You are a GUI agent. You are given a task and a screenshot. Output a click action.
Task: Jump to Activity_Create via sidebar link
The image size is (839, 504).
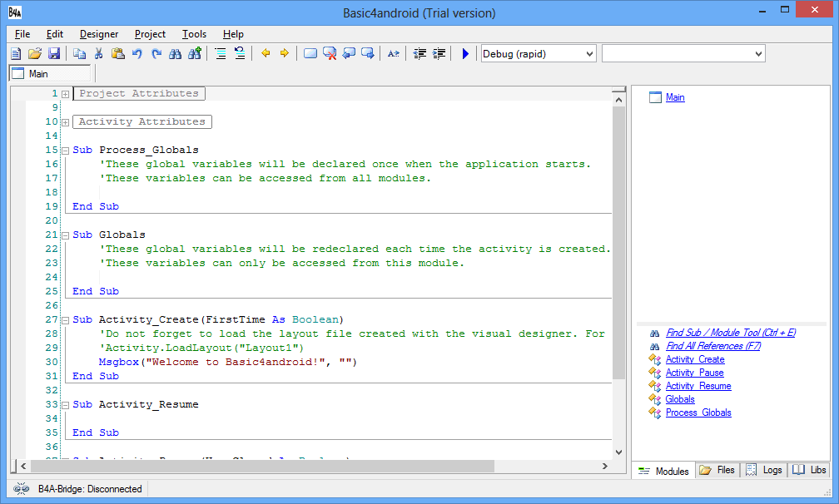[x=694, y=359]
